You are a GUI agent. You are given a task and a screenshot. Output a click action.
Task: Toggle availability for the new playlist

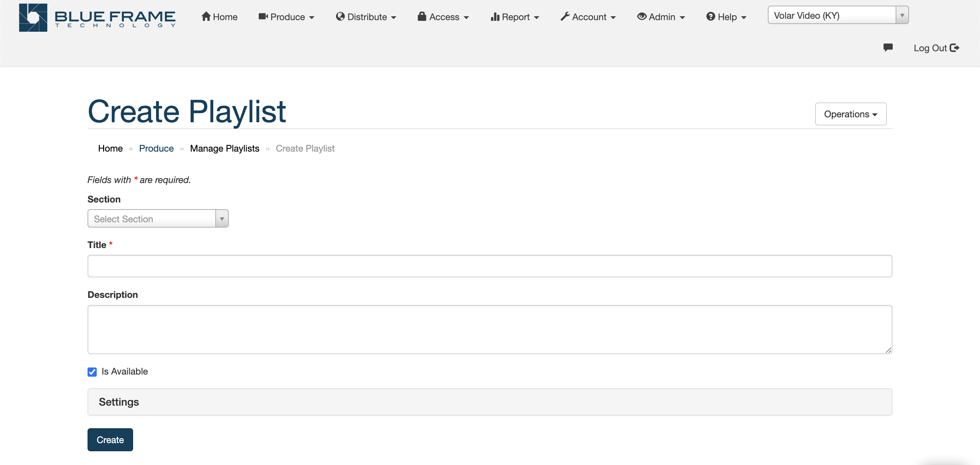click(92, 372)
